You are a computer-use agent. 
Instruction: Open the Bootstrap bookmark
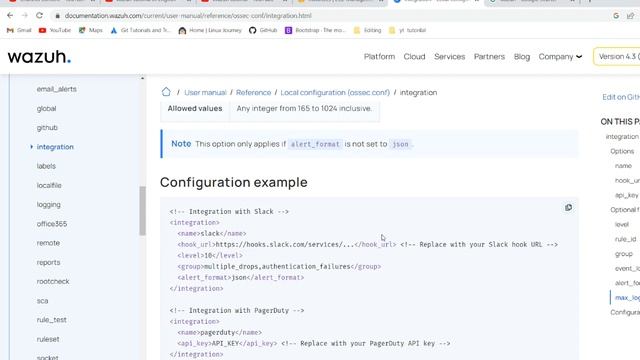coord(316,30)
